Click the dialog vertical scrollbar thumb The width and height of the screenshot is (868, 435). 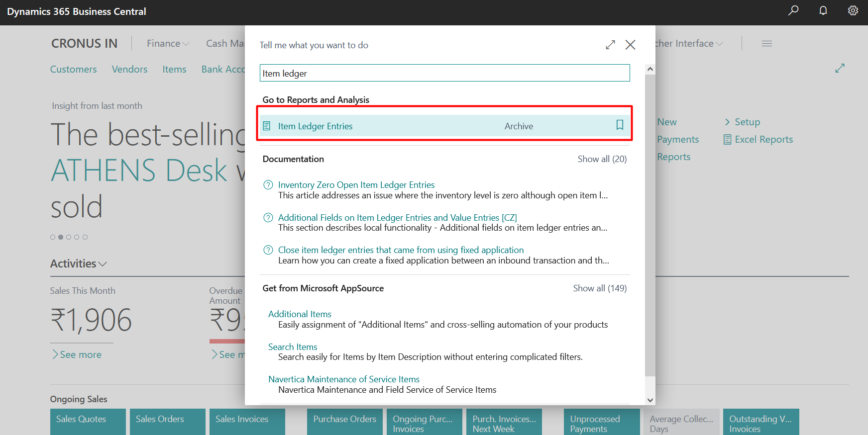tap(650, 225)
